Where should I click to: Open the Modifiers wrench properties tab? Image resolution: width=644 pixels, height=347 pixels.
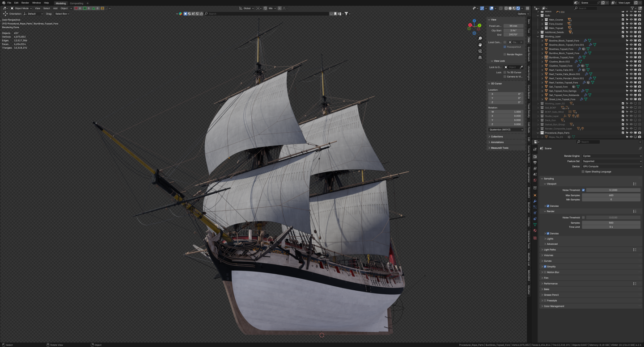pos(535,201)
